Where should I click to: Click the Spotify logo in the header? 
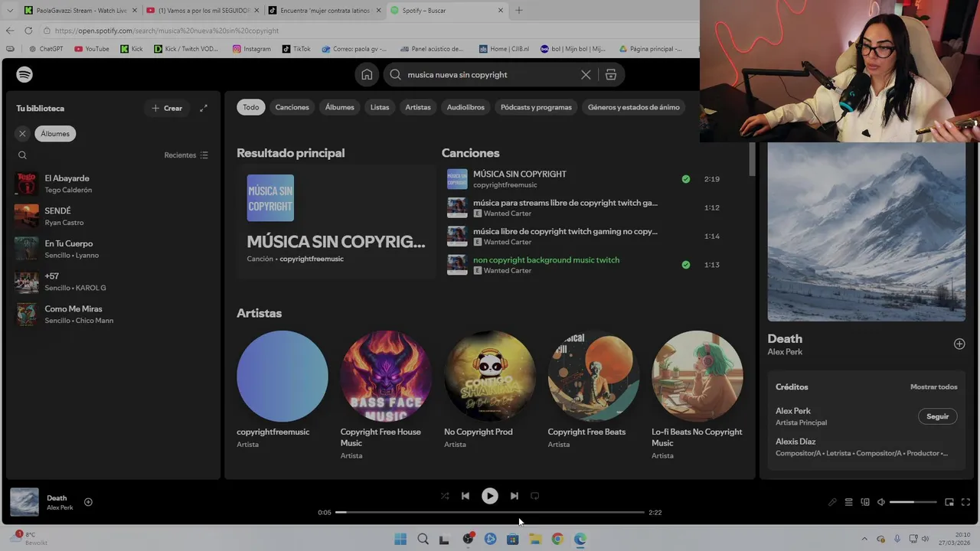pos(24,74)
